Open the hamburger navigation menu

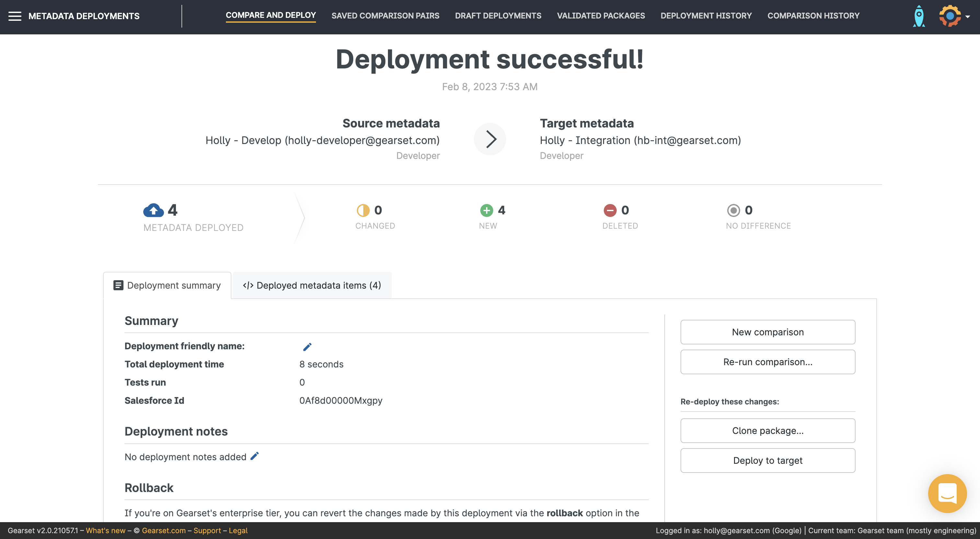(15, 16)
